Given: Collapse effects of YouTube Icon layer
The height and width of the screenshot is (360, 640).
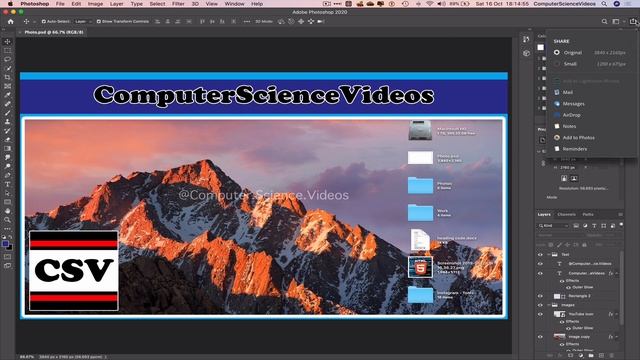Looking at the screenshot, I should coord(617,314).
